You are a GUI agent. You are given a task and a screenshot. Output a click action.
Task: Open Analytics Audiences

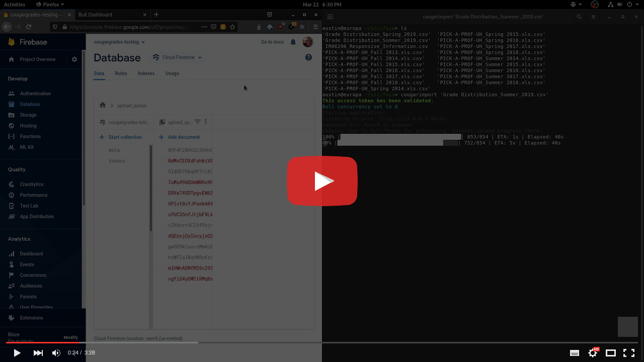click(x=31, y=286)
